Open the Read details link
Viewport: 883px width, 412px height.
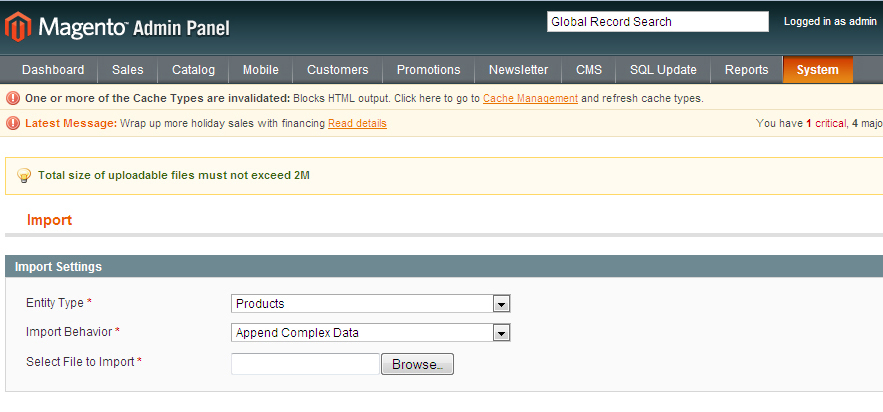pyautogui.click(x=358, y=123)
